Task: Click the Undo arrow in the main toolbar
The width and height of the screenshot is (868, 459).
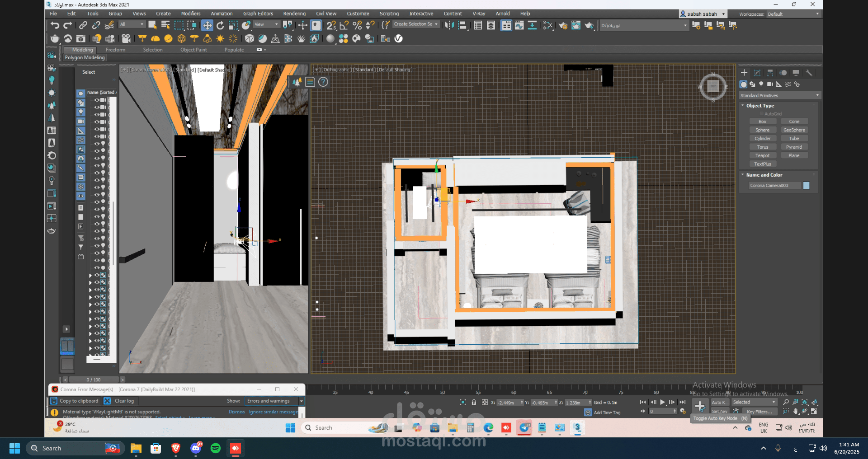Action: tap(55, 25)
